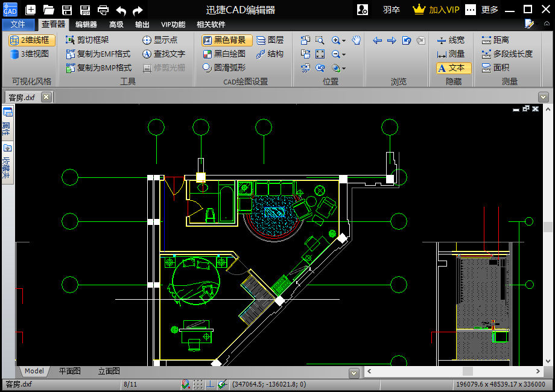Screen dimensions: 555x392
Task: Select the zoom window magnifier tool
Action: click(x=320, y=40)
